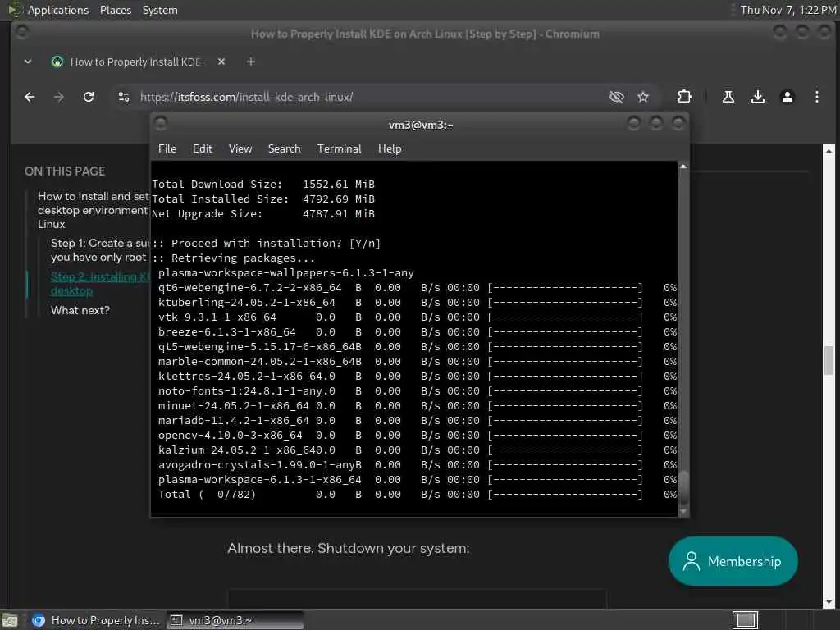Click the Total ( 0/782) progress line
Image resolution: width=840 pixels, height=630 pixels.
(x=417, y=495)
